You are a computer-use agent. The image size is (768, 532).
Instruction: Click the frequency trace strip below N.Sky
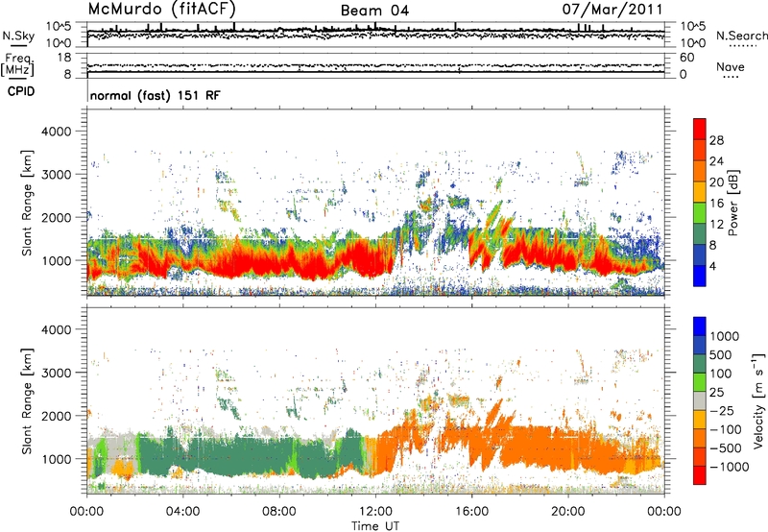pos(375,65)
